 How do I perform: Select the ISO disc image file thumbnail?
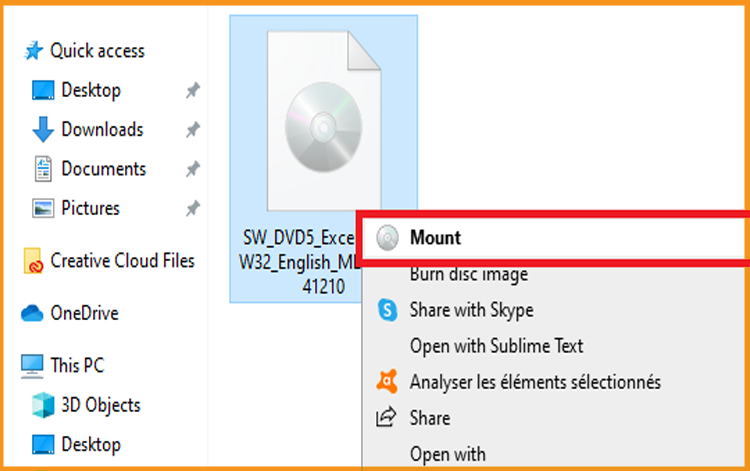324,121
